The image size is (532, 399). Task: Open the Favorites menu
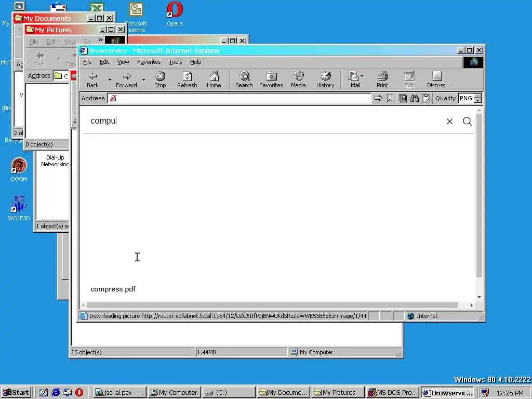tap(149, 62)
